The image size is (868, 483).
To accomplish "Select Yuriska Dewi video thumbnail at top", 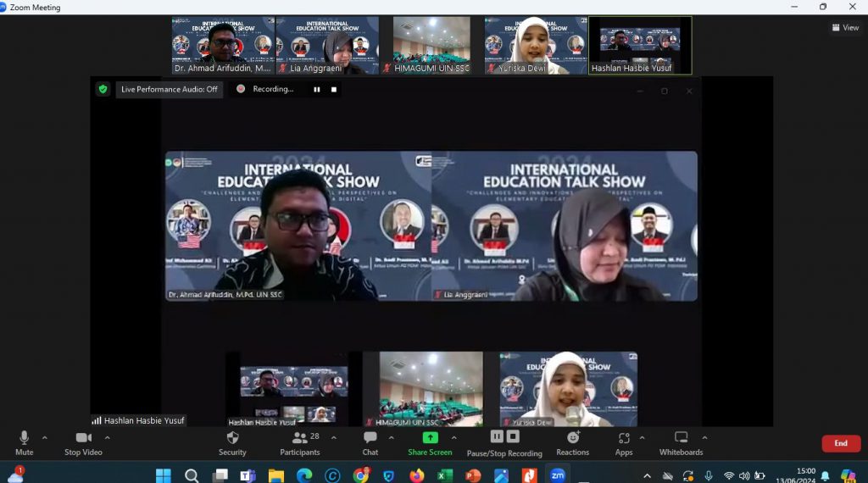I will 536,46.
